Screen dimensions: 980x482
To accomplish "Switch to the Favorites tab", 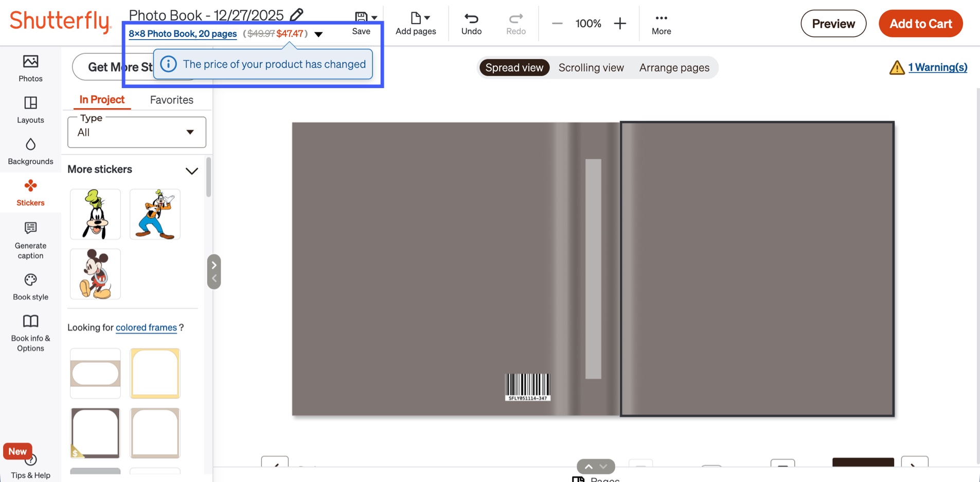I will (172, 100).
